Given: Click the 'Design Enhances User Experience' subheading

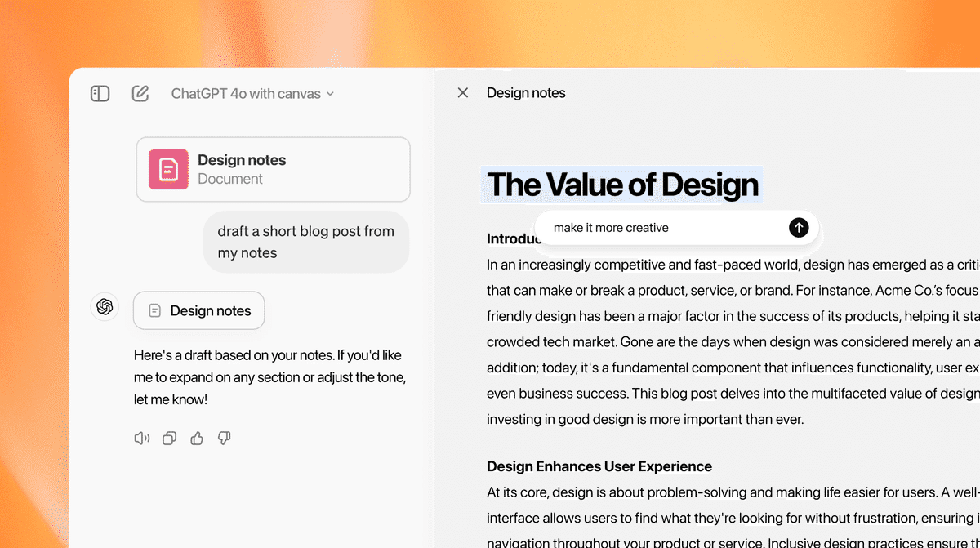Looking at the screenshot, I should 599,466.
